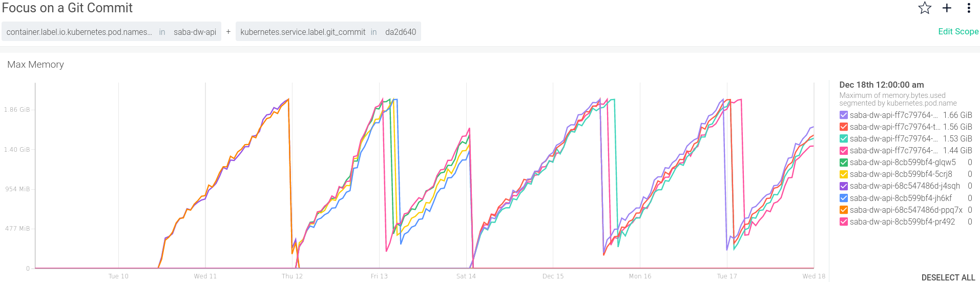This screenshot has height=282, width=980.
Task: Click the Dec 15 label on the time axis
Action: coord(553,276)
